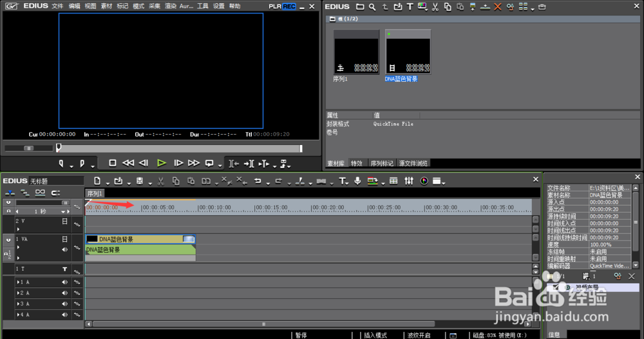Step forward one frame in the preview
The height and width of the screenshot is (339, 644).
[x=178, y=163]
